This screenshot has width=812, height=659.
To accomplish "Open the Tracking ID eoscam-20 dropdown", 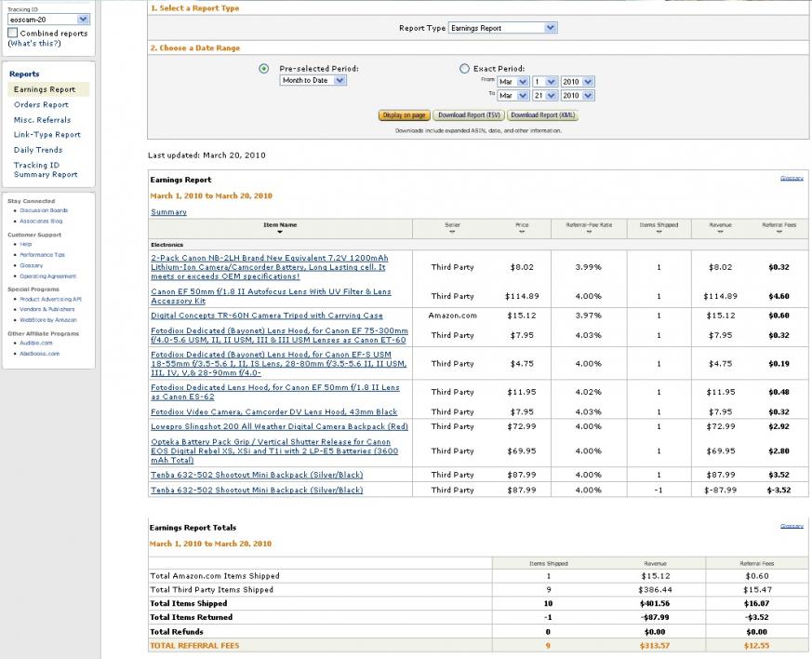I will pos(48,20).
